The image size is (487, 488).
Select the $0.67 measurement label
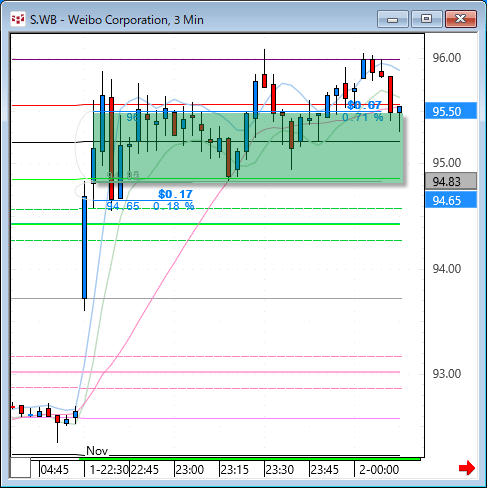coord(364,105)
